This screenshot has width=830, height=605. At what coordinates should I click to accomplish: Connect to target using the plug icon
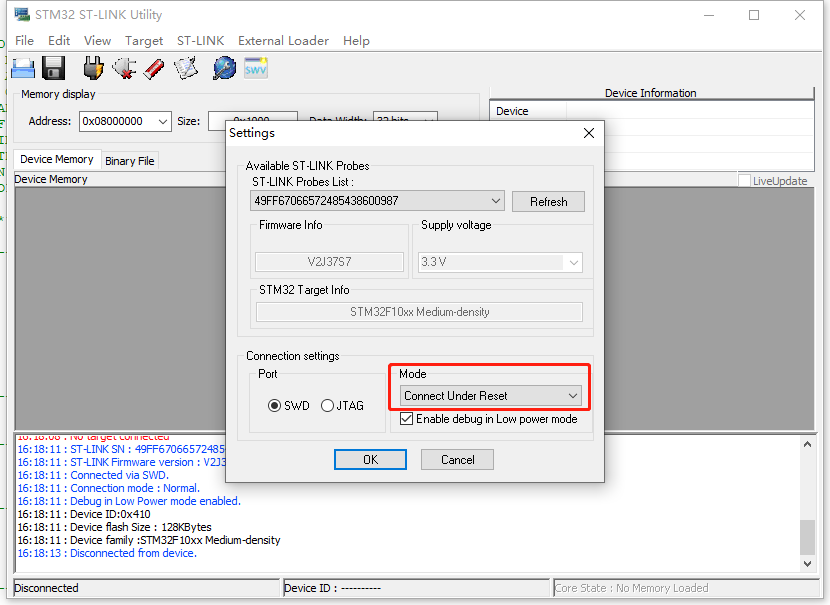pyautogui.click(x=93, y=68)
